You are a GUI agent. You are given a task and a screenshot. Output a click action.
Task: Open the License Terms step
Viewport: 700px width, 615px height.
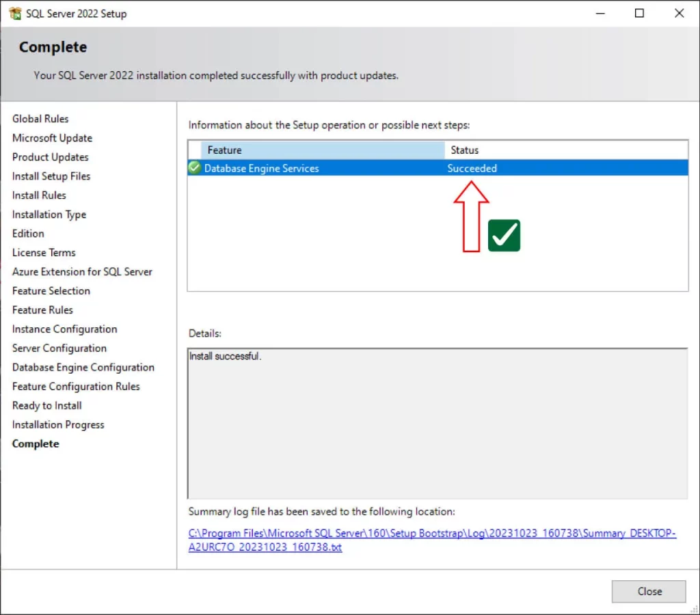click(x=44, y=252)
